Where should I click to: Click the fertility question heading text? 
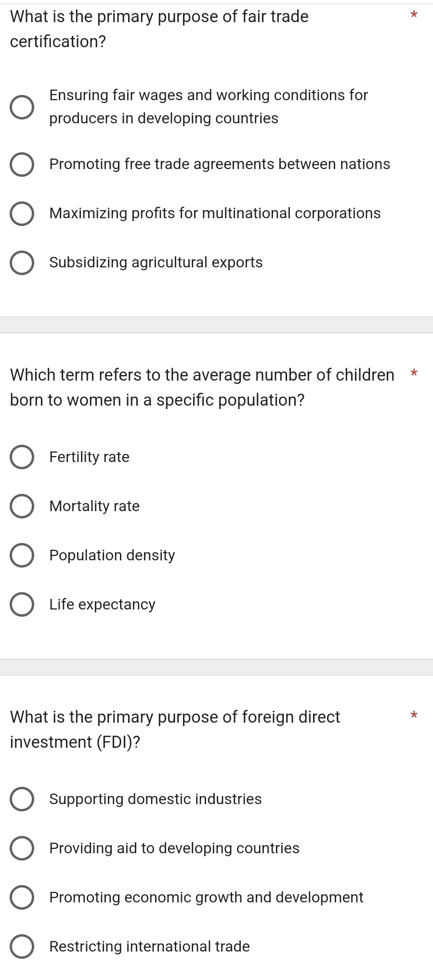(x=202, y=387)
